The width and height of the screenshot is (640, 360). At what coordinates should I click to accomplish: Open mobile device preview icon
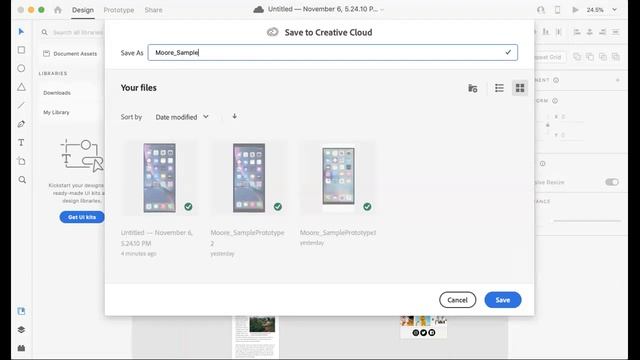pyautogui.click(x=558, y=10)
